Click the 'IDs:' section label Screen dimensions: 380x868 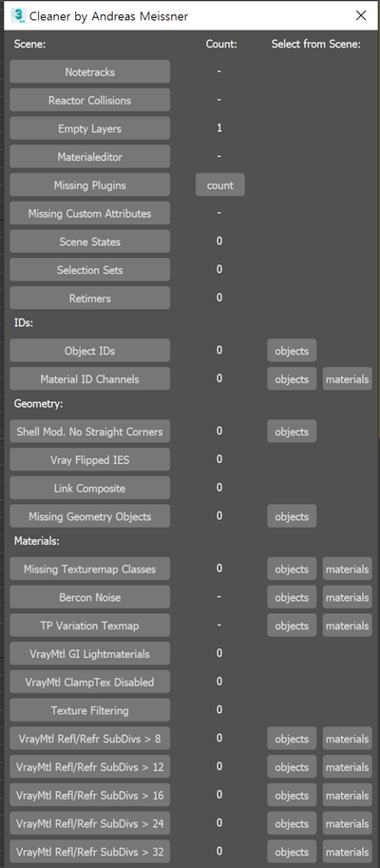[x=23, y=323]
